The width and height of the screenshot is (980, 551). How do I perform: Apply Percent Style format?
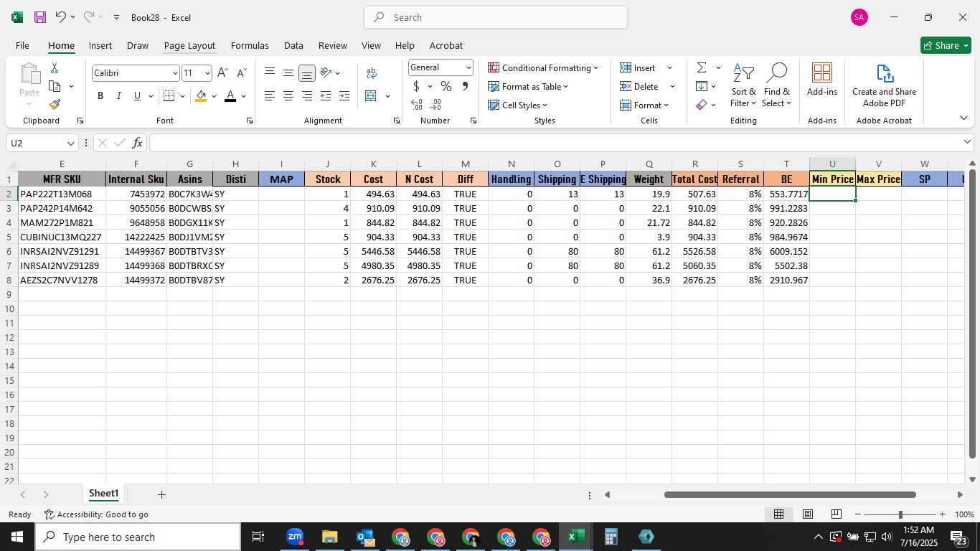point(446,86)
